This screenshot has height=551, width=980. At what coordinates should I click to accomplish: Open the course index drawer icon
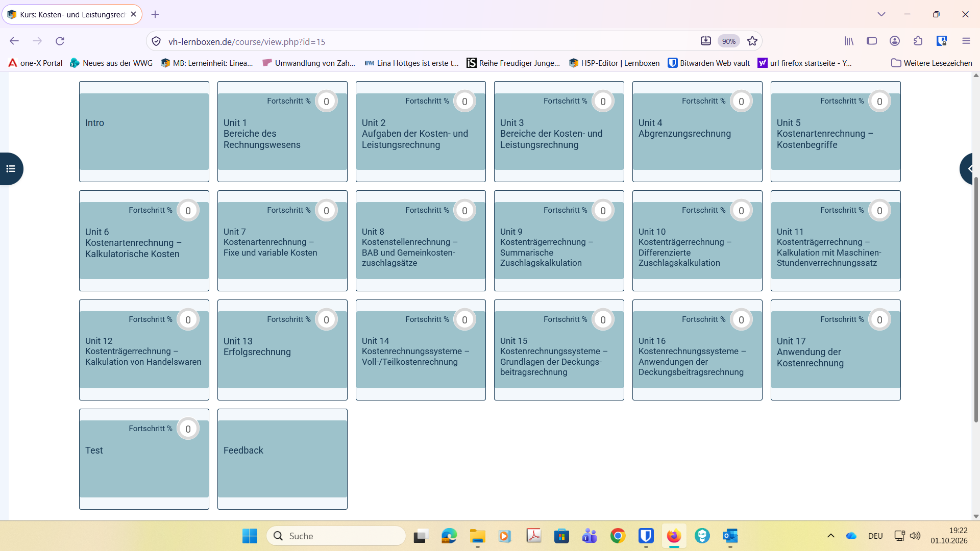point(11,169)
